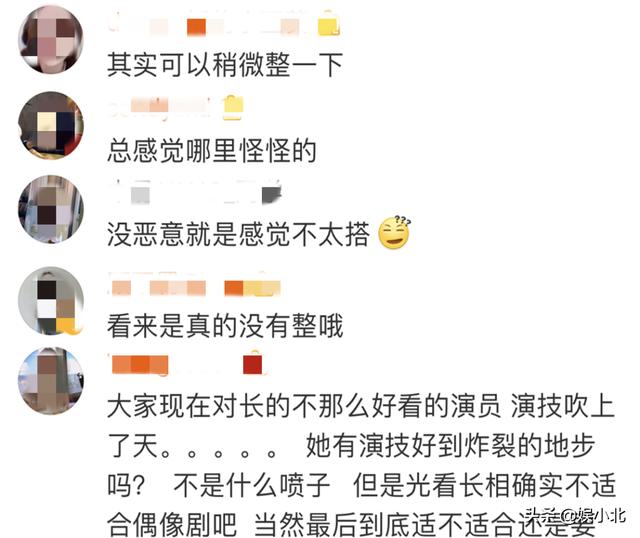This screenshot has width=640, height=538.
Task: Click red badge above "大家现在对长的" comment
Action: (253, 364)
